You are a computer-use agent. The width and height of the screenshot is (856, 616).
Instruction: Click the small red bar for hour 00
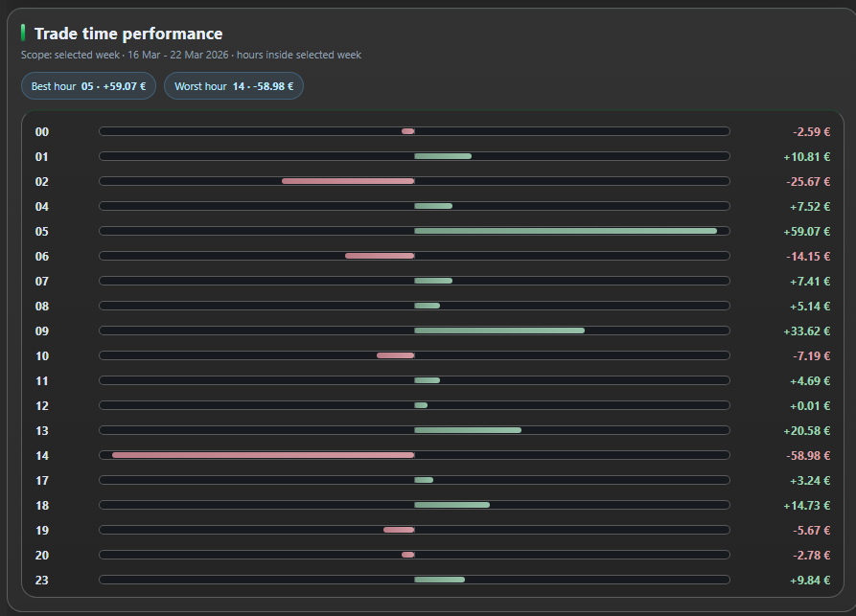click(408, 131)
